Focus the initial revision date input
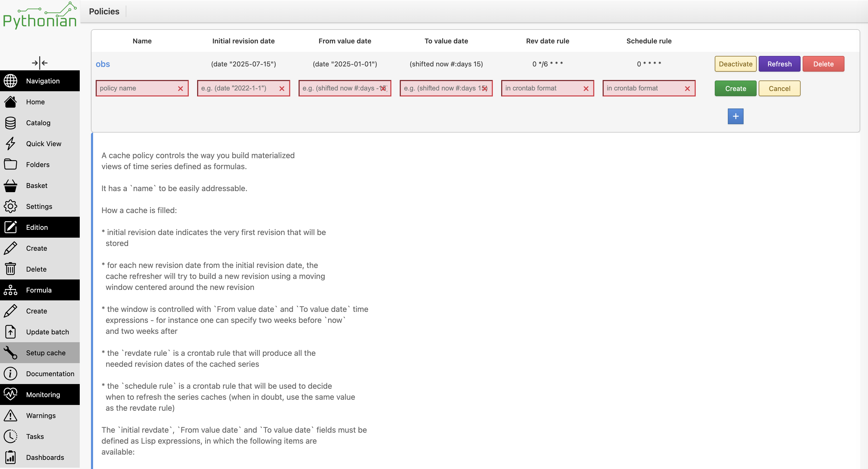Viewport: 868px width, 469px height. pos(243,88)
